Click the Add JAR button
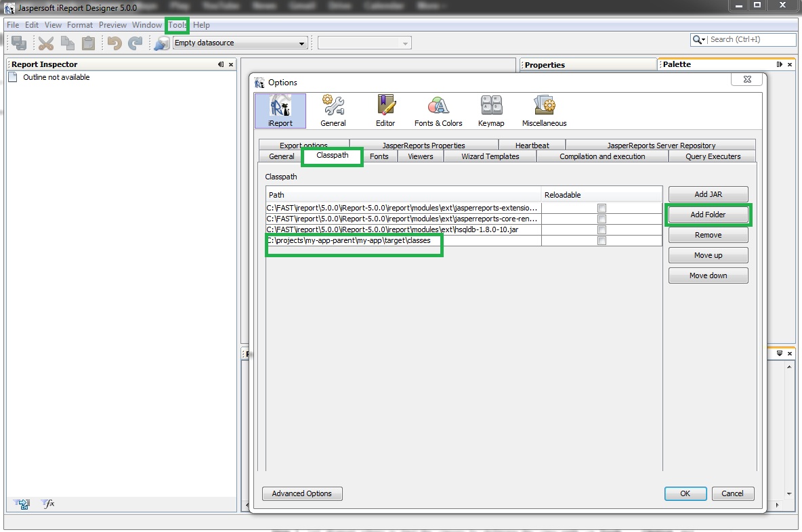Screen dimensions: 802x532 [x=708, y=194]
